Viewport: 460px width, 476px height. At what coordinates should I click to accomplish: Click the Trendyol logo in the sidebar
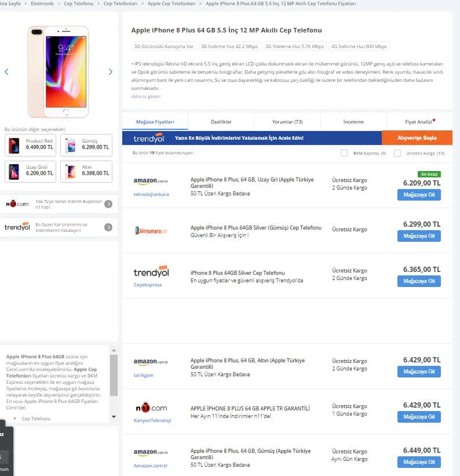tap(17, 227)
